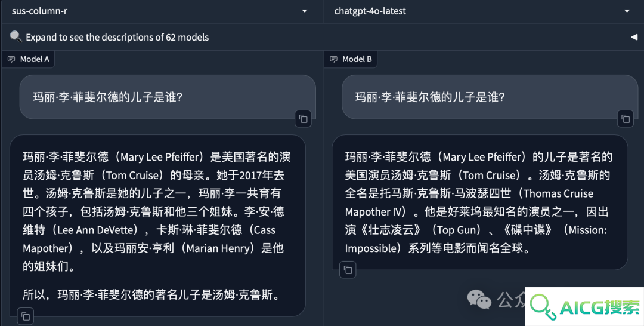Select the Model A label
The height and width of the screenshot is (326, 644).
[x=35, y=59]
